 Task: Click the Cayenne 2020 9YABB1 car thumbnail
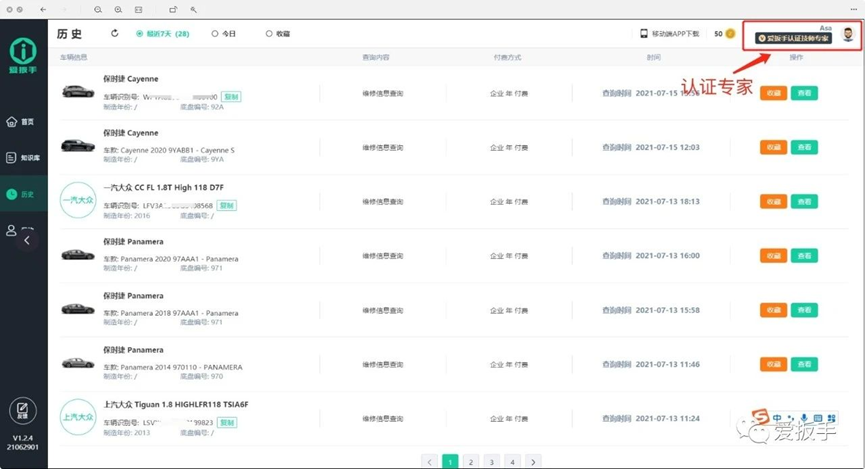78,145
